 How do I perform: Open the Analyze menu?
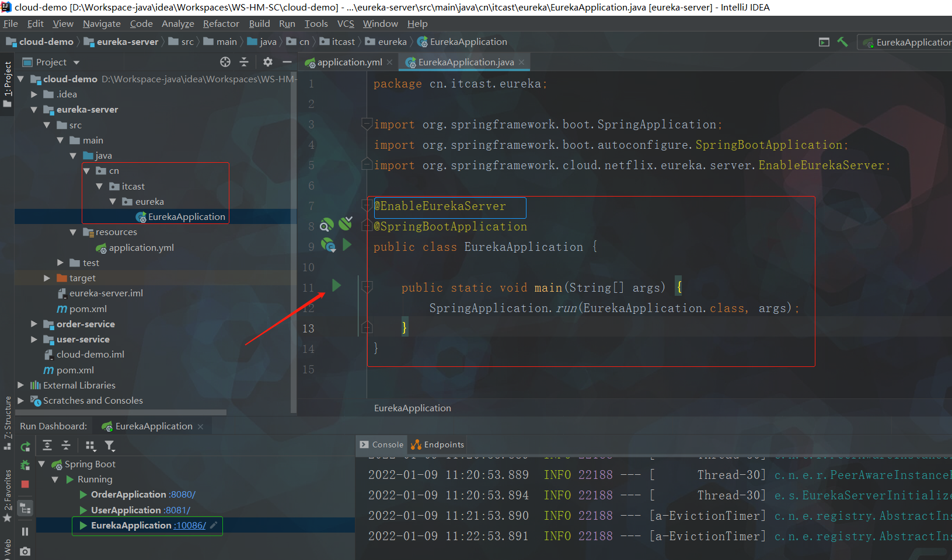[x=178, y=24]
